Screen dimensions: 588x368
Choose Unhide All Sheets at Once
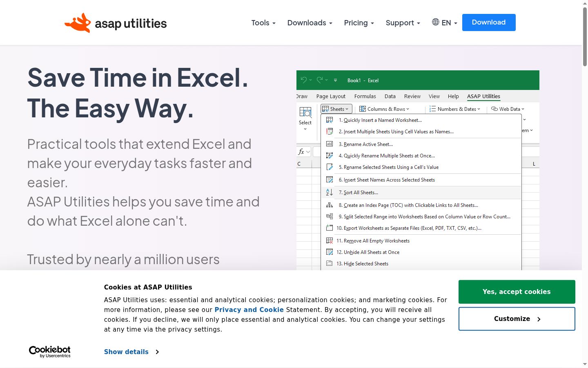421,252
